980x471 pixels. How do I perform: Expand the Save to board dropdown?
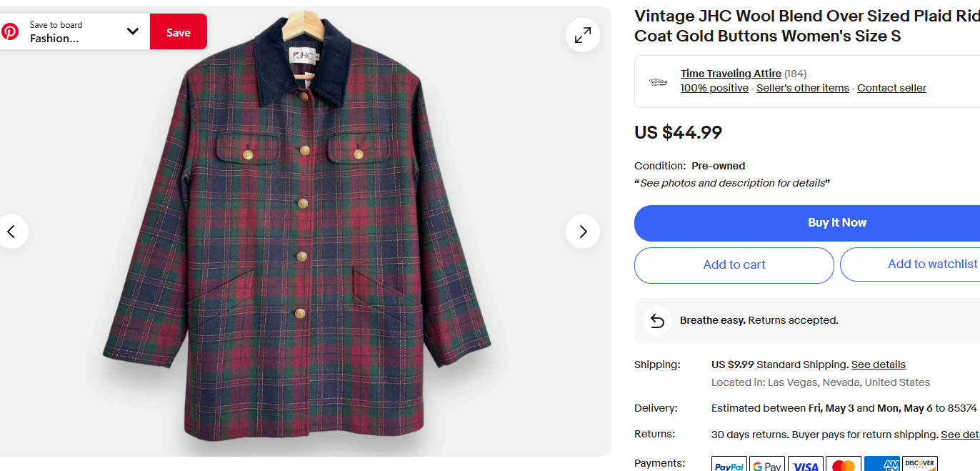pyautogui.click(x=132, y=31)
